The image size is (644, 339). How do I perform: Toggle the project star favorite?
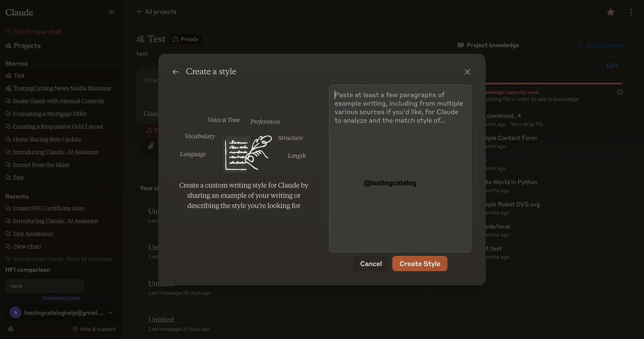pyautogui.click(x=611, y=12)
